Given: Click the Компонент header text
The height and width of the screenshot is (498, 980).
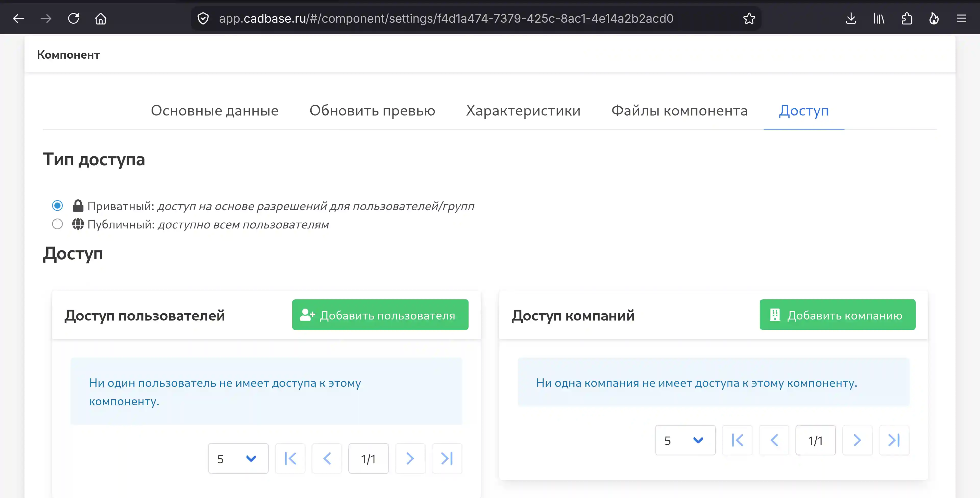Looking at the screenshot, I should pyautogui.click(x=68, y=55).
